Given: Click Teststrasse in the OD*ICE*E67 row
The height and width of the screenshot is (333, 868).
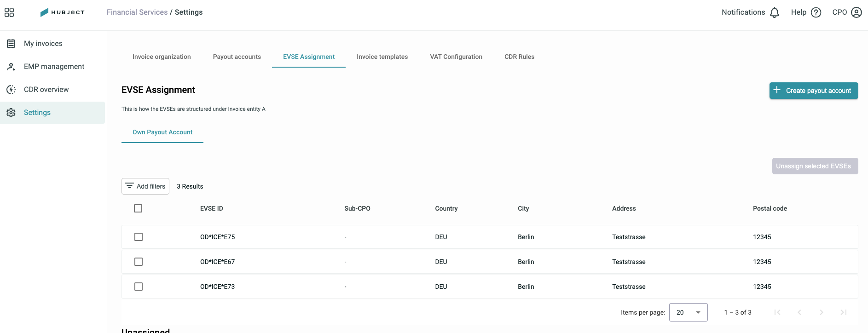Looking at the screenshot, I should 629,262.
